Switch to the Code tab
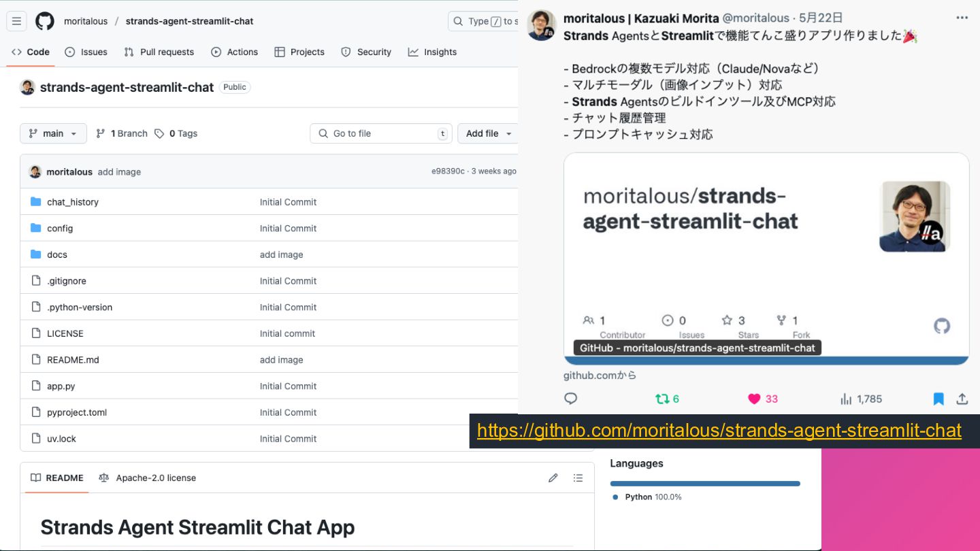 pos(31,52)
